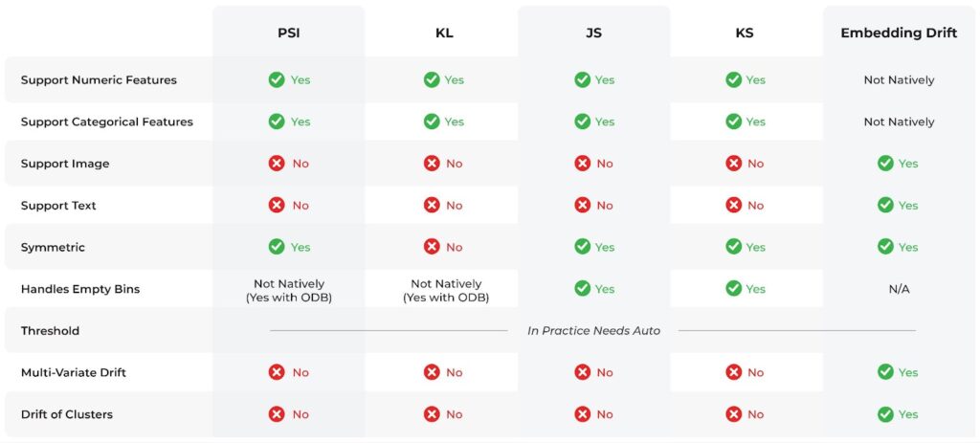
Task: Select the PSI column header
Action: click(288, 33)
